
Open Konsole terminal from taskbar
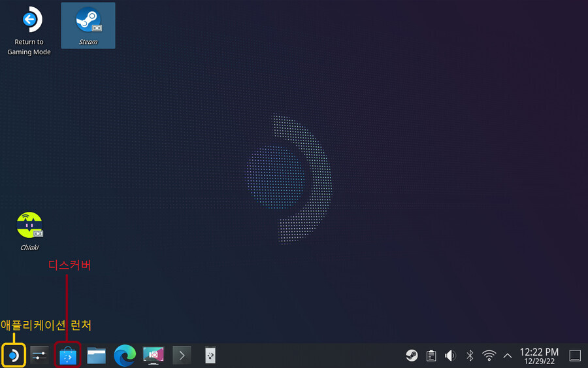[182, 356]
